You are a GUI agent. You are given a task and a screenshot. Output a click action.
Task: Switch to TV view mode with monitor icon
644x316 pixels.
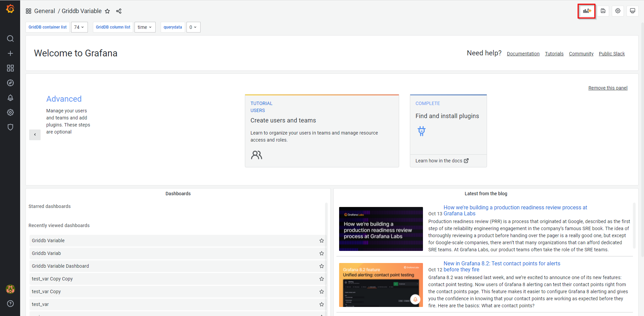632,11
